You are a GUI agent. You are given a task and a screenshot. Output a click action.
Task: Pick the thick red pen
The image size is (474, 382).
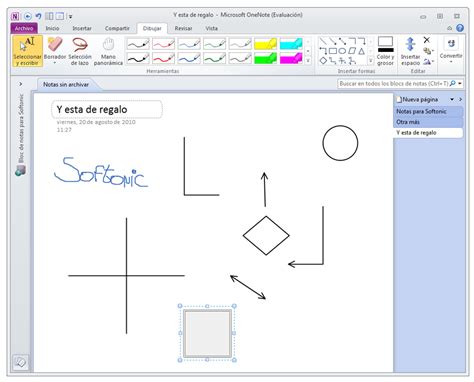163,58
